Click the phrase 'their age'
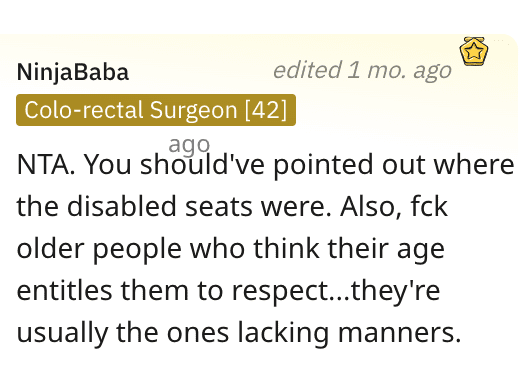Screen dimensions: 528x382 point(386,249)
